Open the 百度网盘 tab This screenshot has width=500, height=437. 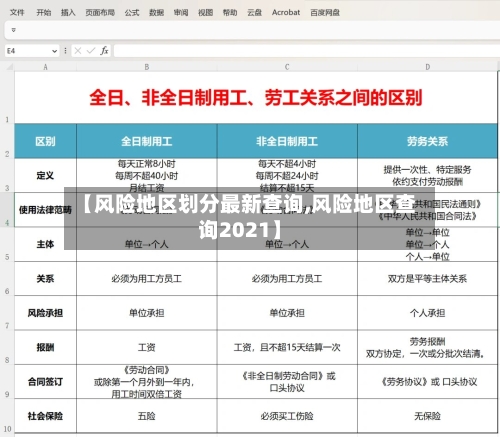pyautogui.click(x=325, y=13)
